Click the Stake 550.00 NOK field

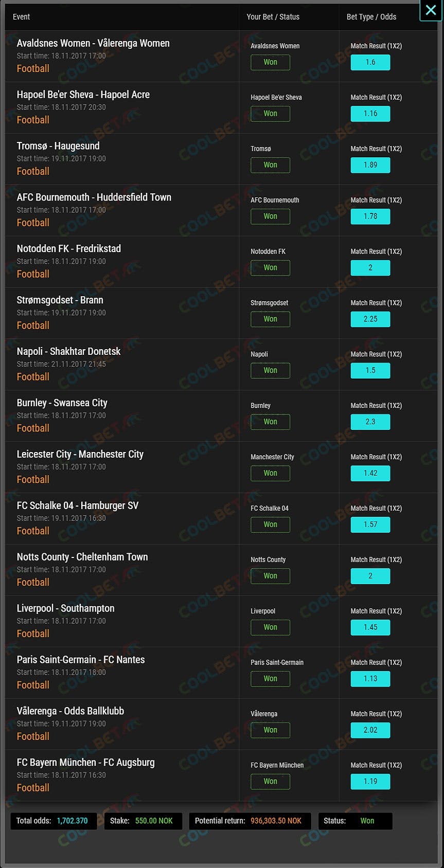tap(143, 821)
